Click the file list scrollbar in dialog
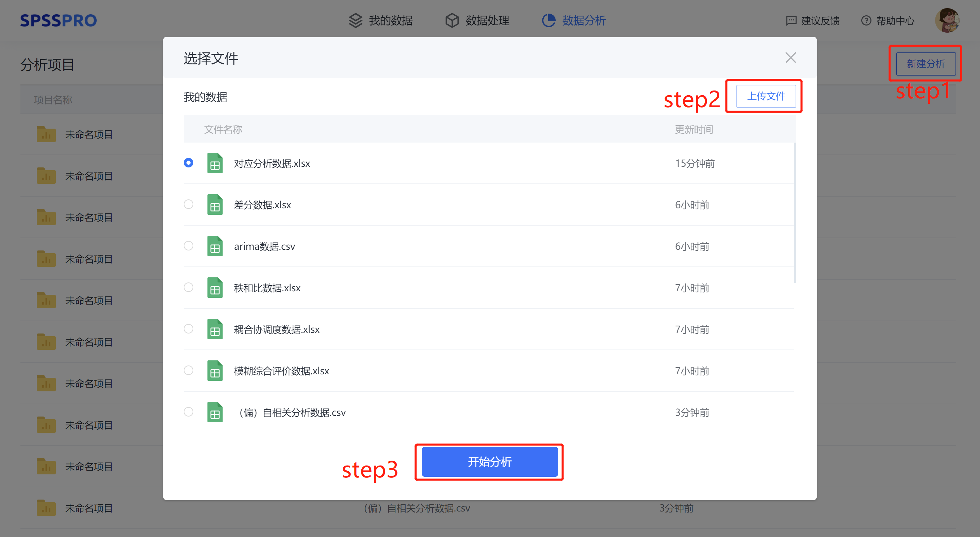Screen dimensions: 980x537 (x=795, y=213)
